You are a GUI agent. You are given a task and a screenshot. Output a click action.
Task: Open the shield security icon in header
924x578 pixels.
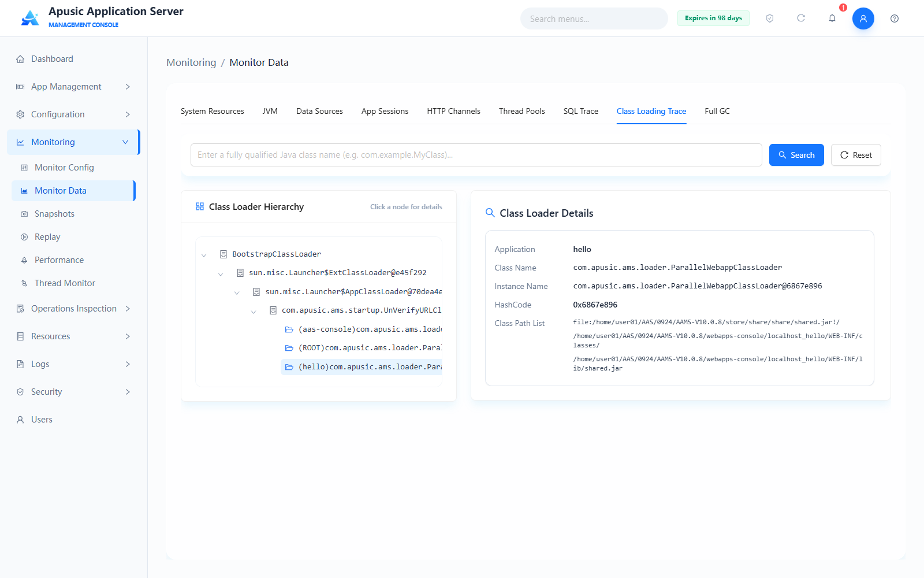click(x=770, y=18)
